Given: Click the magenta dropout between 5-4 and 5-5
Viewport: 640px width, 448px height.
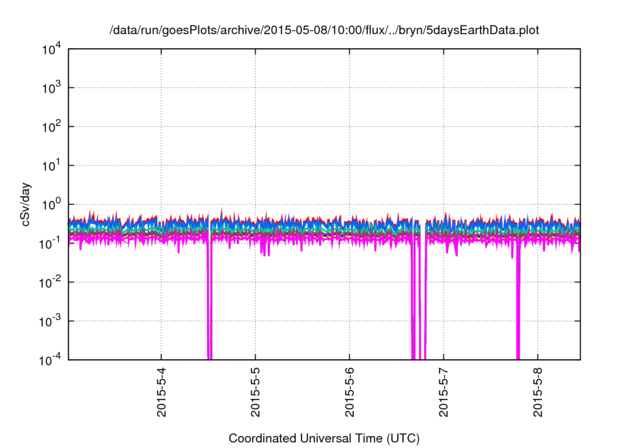Looking at the screenshot, I should point(209,302).
